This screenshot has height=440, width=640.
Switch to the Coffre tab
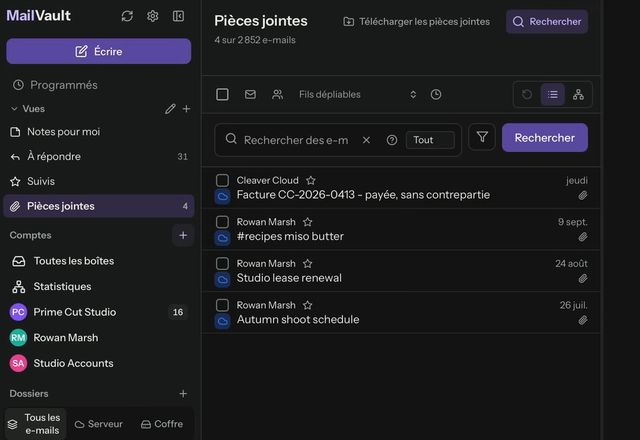coord(162,424)
